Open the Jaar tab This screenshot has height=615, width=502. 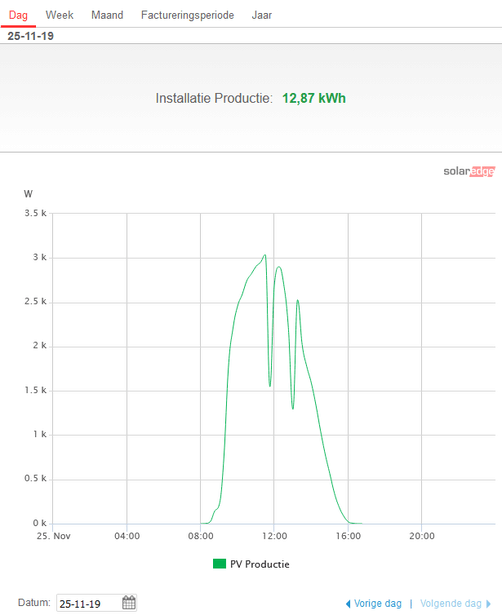click(262, 15)
